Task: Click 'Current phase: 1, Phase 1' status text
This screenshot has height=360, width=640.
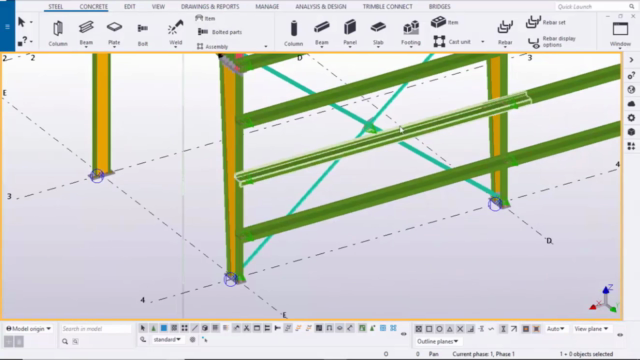Action: 483,354
